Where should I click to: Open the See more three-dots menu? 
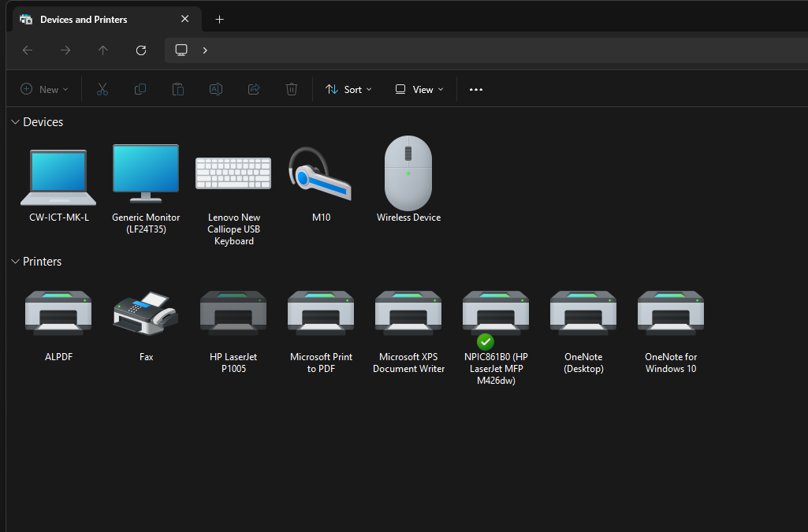(476, 90)
